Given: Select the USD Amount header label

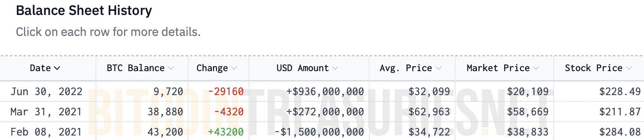Looking at the screenshot, I should point(303,68).
